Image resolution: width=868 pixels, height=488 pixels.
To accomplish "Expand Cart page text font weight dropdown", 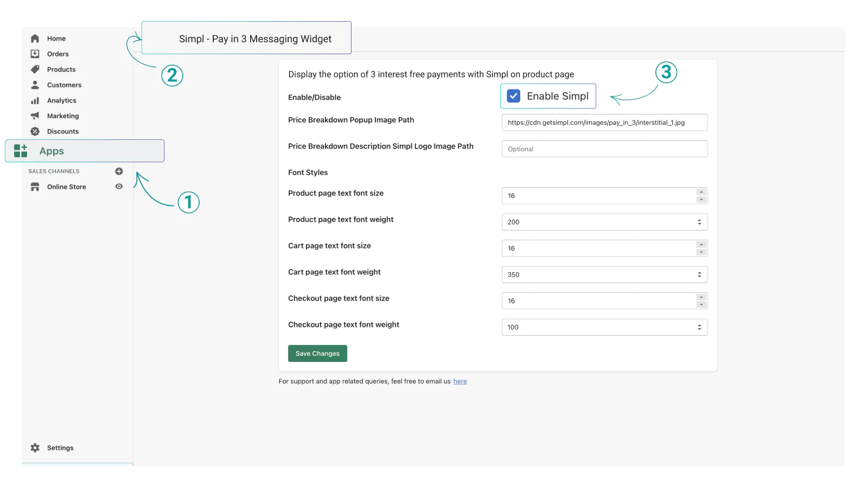I will click(604, 275).
